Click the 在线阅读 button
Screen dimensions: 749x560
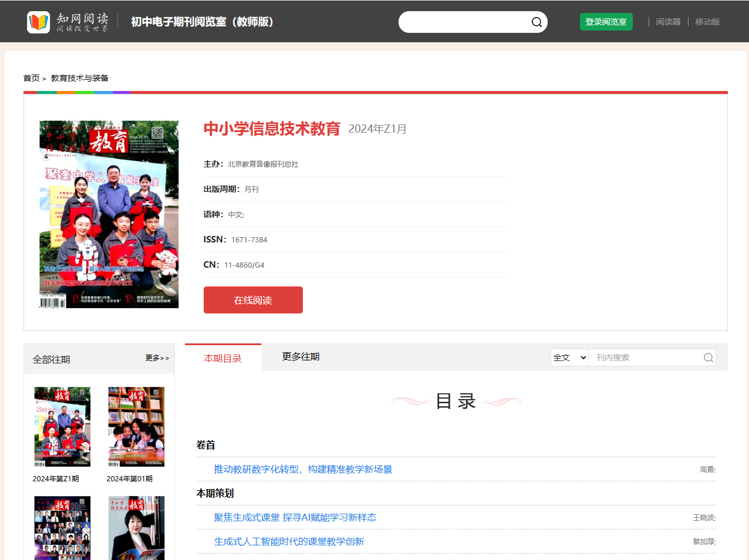coord(253,300)
